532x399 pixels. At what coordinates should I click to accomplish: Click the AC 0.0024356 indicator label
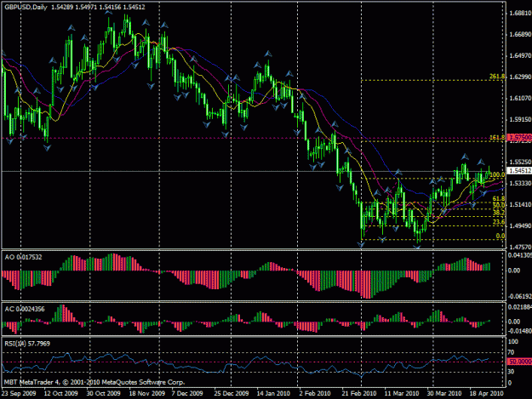point(25,309)
